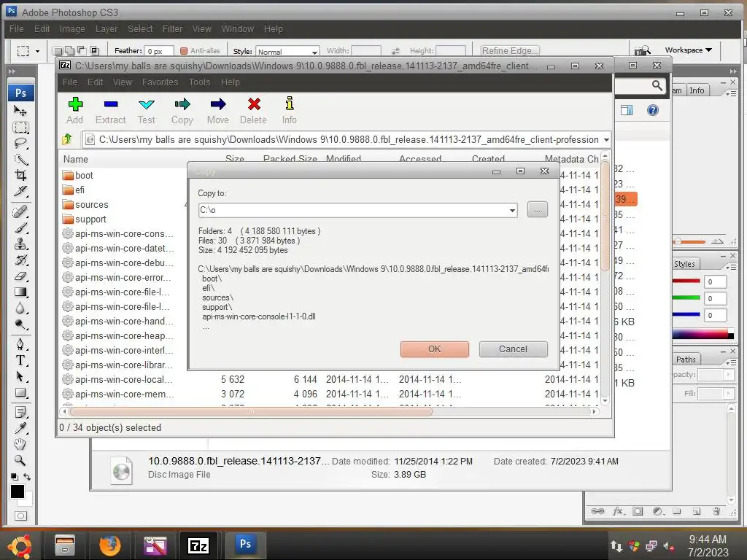Click the Name column header
The image size is (747, 560).
click(x=76, y=159)
